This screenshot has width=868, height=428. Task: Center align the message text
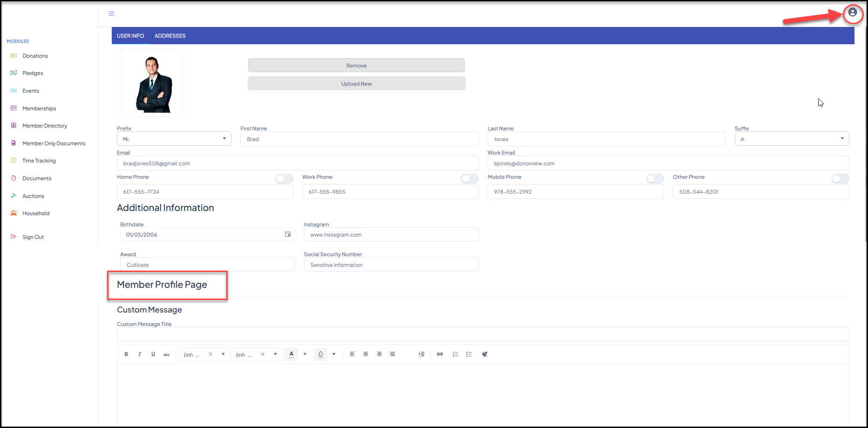tap(366, 354)
